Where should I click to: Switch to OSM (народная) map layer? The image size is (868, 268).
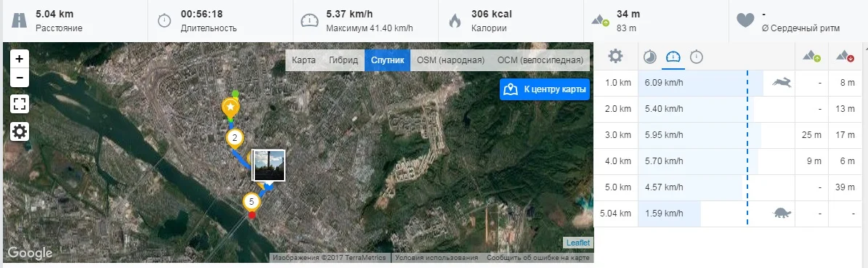[x=450, y=60]
